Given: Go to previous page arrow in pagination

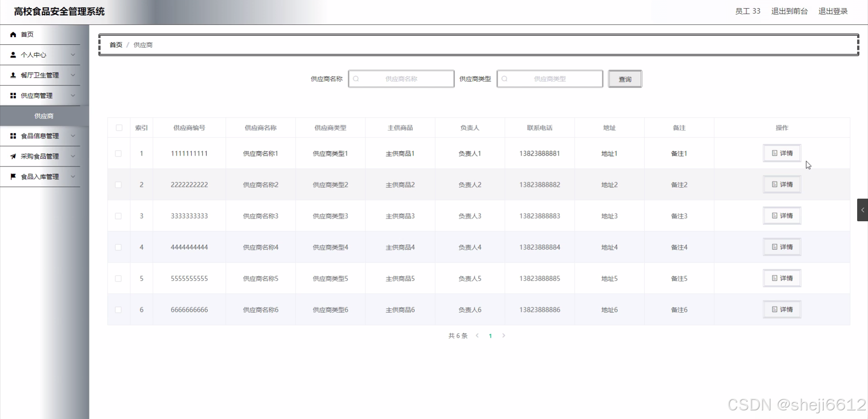Looking at the screenshot, I should click(x=477, y=336).
